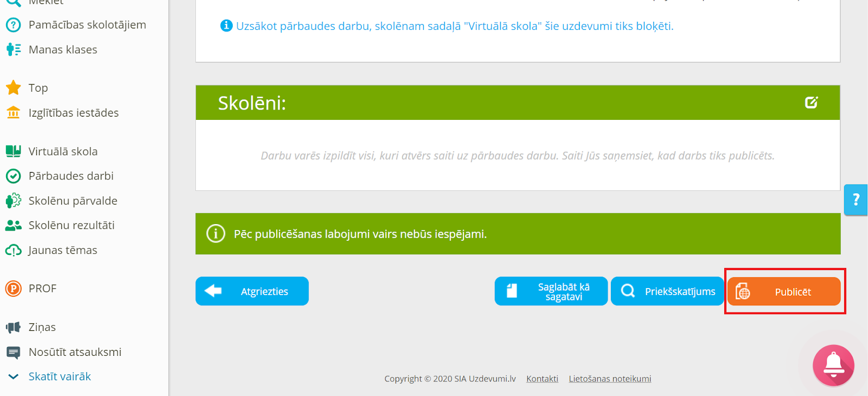Click Saglabāt kā sagatavi button
The height and width of the screenshot is (396, 868).
(x=551, y=291)
